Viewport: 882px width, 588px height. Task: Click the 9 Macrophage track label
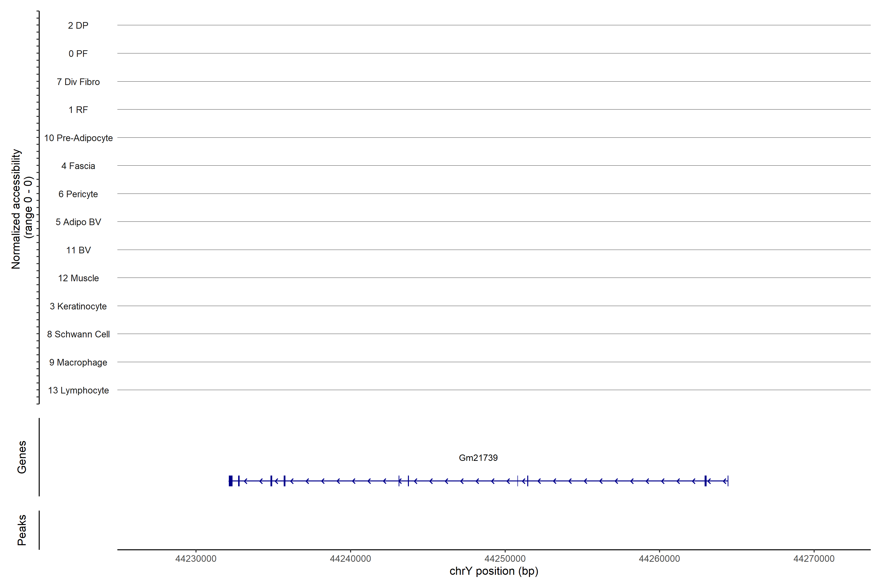(78, 362)
